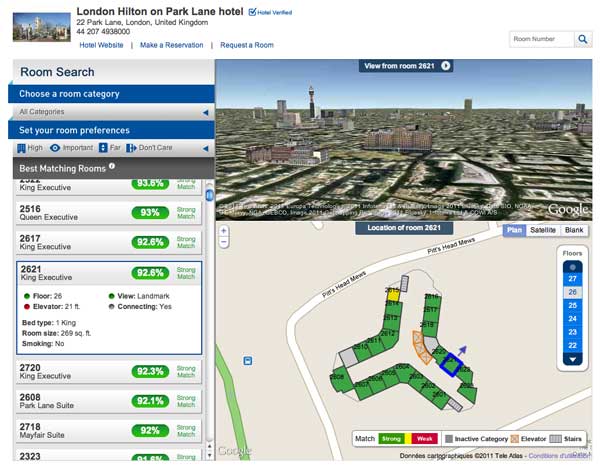Zoom in on the floor plan map
Viewport: 600px width, 469px height.
click(x=224, y=231)
